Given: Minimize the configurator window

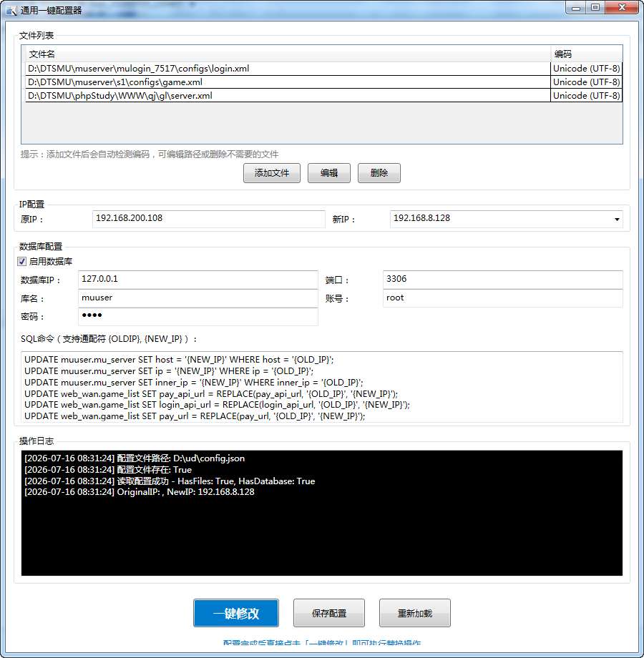Looking at the screenshot, I should (x=576, y=8).
